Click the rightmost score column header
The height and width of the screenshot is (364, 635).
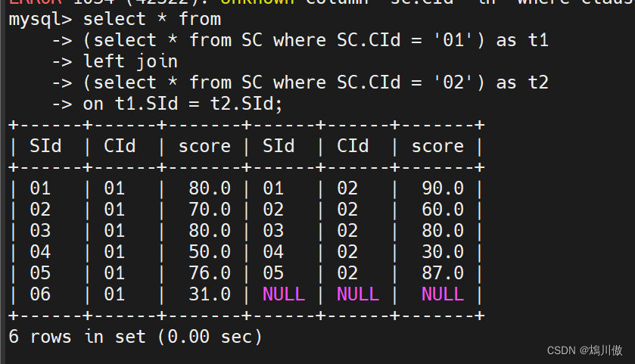pos(437,146)
